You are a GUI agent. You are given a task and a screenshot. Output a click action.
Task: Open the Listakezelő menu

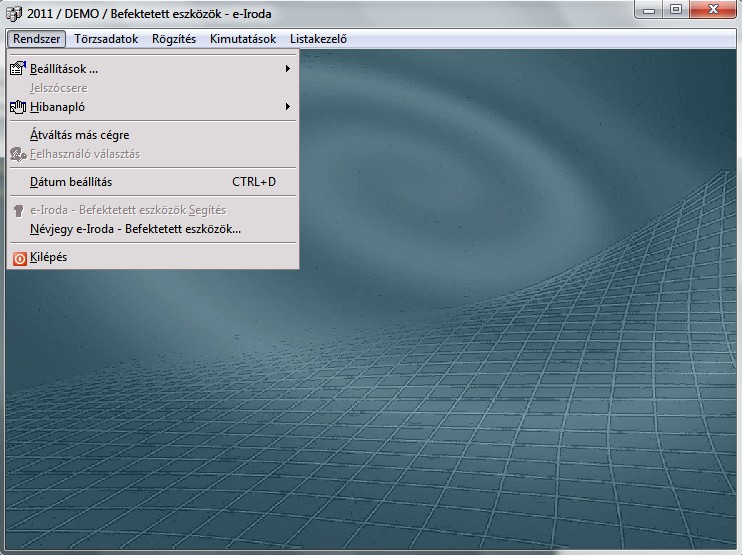[x=318, y=39]
